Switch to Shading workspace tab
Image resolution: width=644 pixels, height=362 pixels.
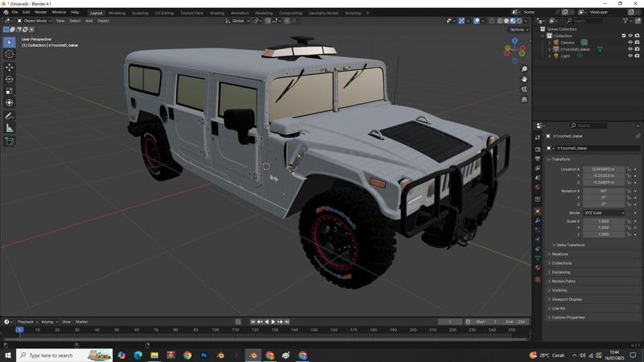217,13
